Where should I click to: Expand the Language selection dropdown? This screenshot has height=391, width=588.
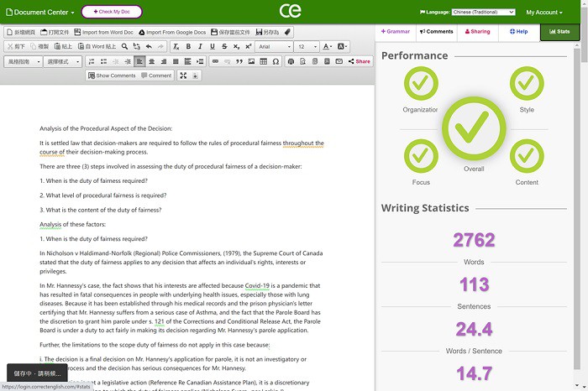(x=483, y=13)
